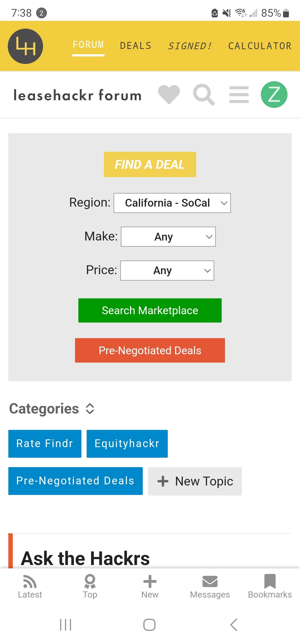The width and height of the screenshot is (300, 644).
Task: Go to Latest feed icon
Action: pyautogui.click(x=30, y=581)
